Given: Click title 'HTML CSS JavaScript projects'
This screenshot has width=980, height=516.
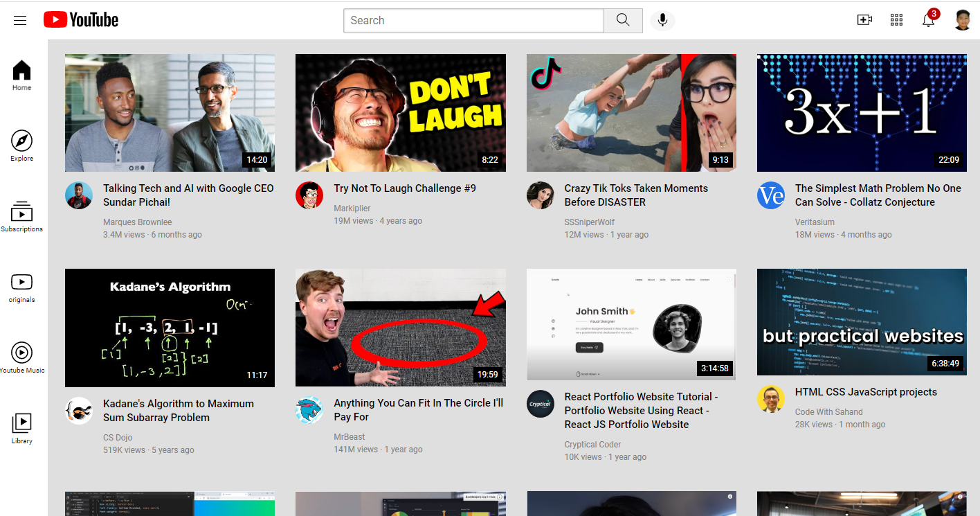Looking at the screenshot, I should tap(866, 392).
